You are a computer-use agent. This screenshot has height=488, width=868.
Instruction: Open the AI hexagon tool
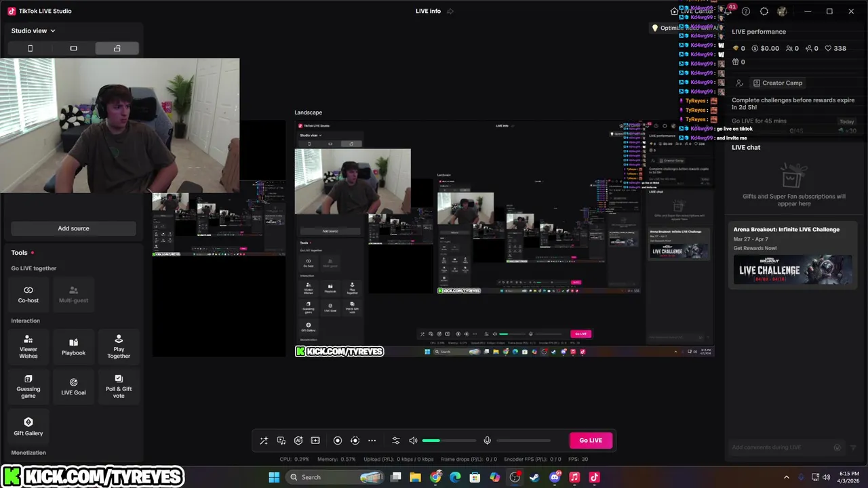[298, 441]
